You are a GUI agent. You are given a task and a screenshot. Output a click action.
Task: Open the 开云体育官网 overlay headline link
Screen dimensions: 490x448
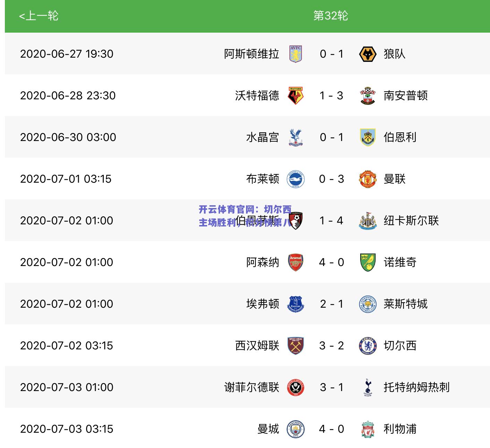pyautogui.click(x=245, y=216)
